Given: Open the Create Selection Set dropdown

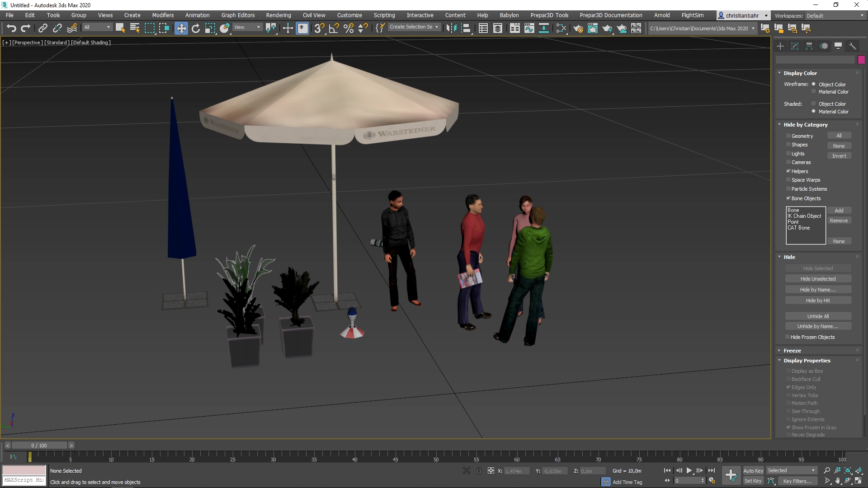Looking at the screenshot, I should (x=414, y=27).
